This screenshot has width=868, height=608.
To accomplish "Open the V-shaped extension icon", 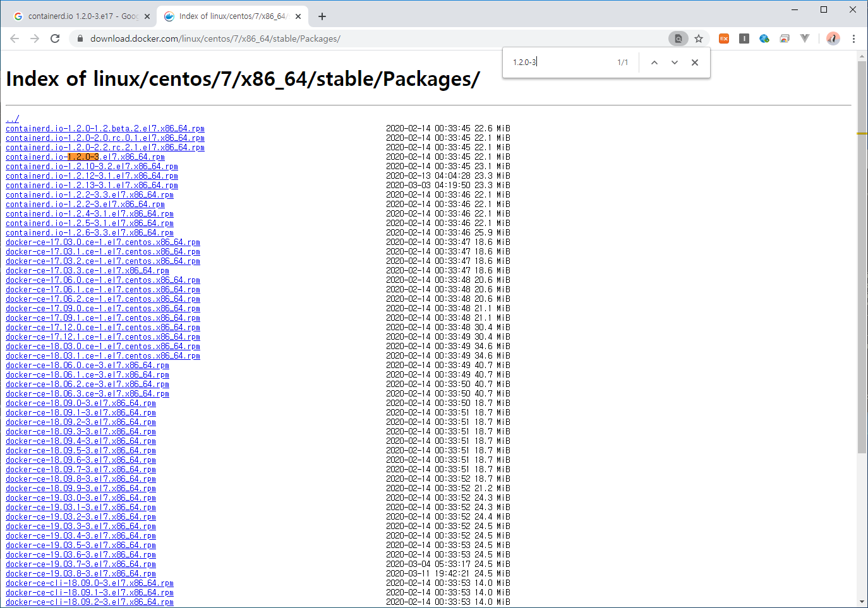I will pyautogui.click(x=805, y=39).
